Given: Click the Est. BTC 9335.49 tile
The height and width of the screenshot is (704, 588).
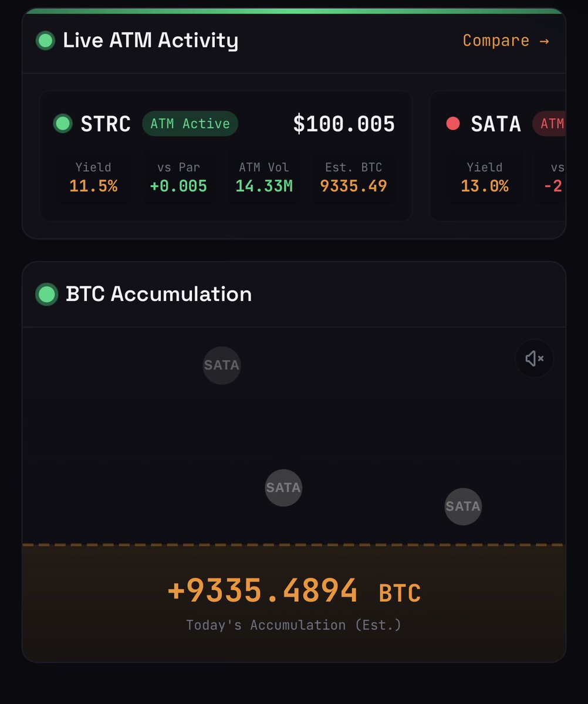Looking at the screenshot, I should click(353, 178).
